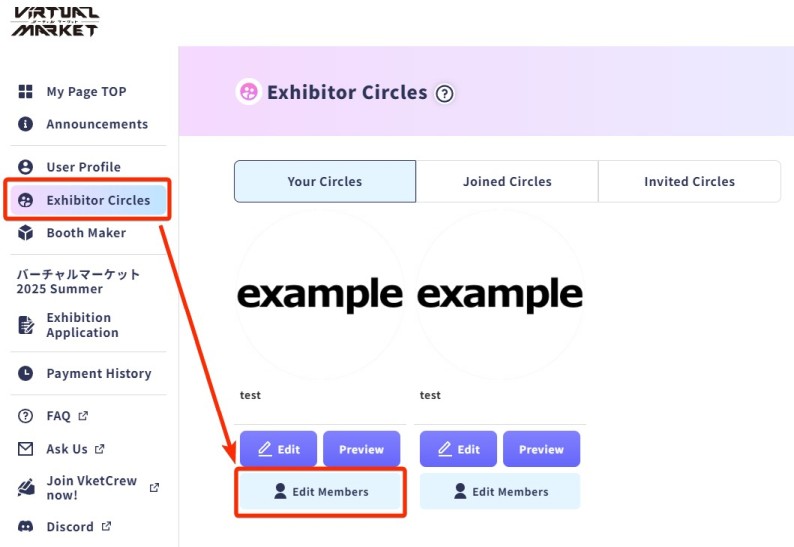This screenshot has width=794, height=547.
Task: Click the Virtual Market logo
Action: click(x=56, y=21)
